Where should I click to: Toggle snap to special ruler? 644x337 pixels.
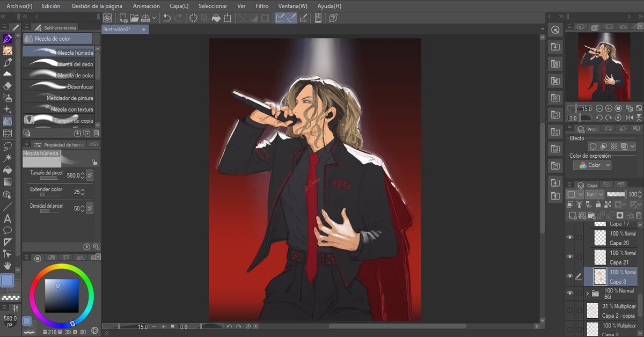coord(291,18)
